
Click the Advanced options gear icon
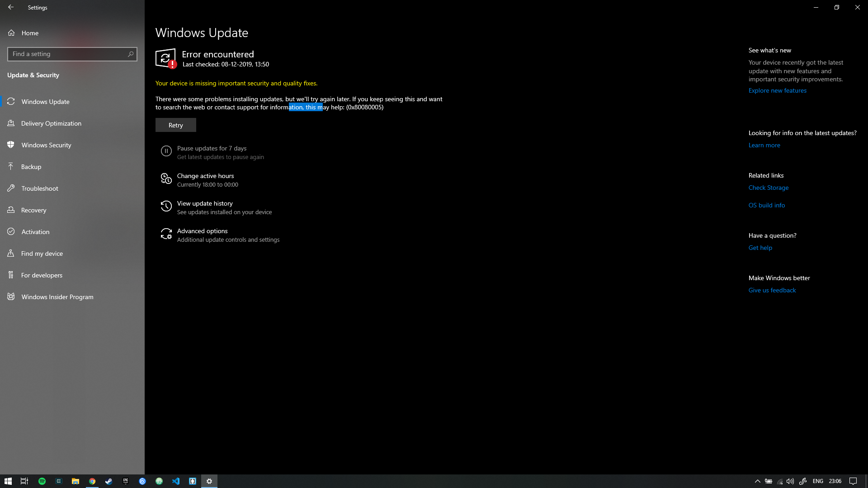pyautogui.click(x=166, y=234)
